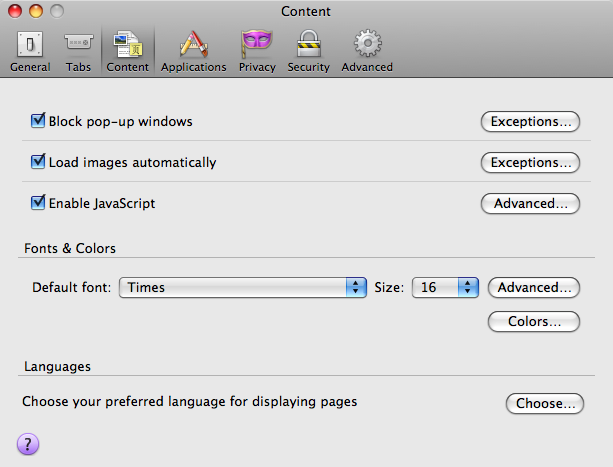Select the Content pane icon

point(127,51)
